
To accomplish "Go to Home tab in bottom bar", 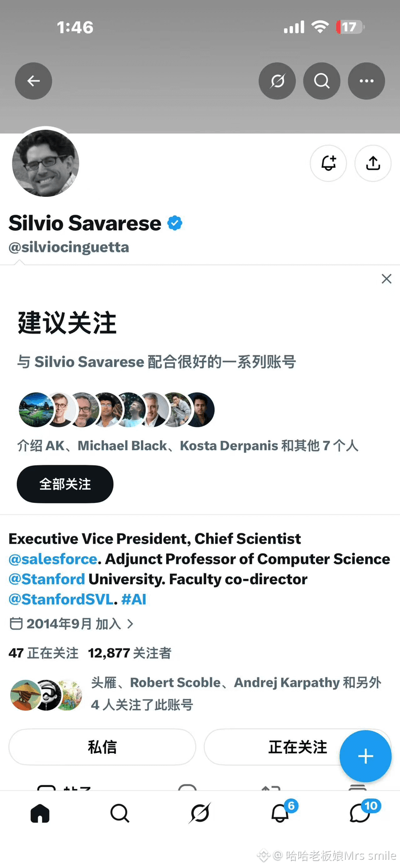I will pos(40,813).
